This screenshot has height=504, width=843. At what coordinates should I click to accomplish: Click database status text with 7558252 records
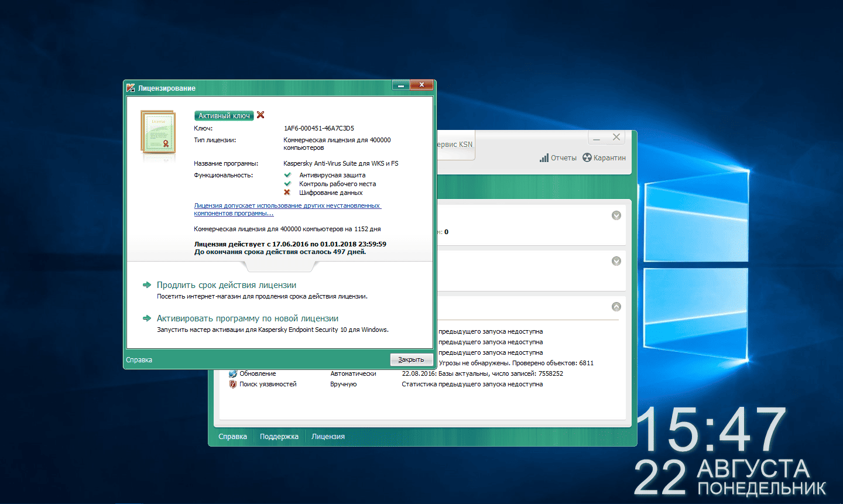point(482,373)
